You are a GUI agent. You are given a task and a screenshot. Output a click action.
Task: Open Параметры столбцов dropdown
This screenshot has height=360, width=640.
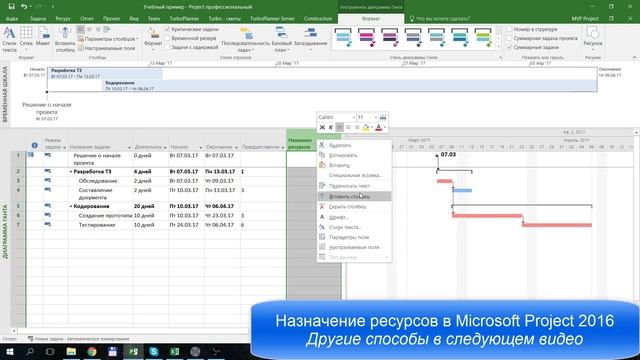(x=108, y=39)
